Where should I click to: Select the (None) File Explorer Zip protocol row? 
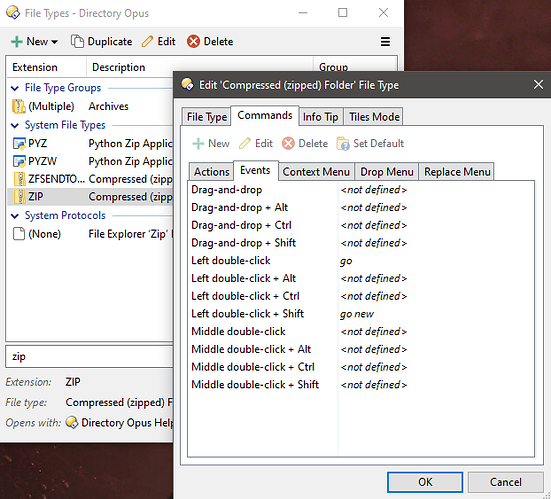pos(90,234)
